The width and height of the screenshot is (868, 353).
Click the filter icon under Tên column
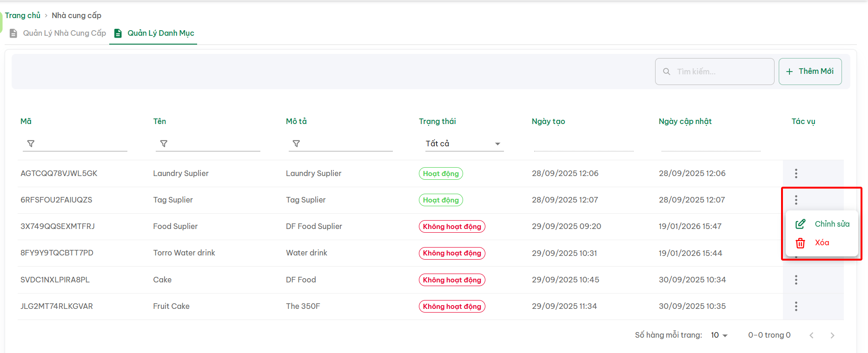(164, 144)
